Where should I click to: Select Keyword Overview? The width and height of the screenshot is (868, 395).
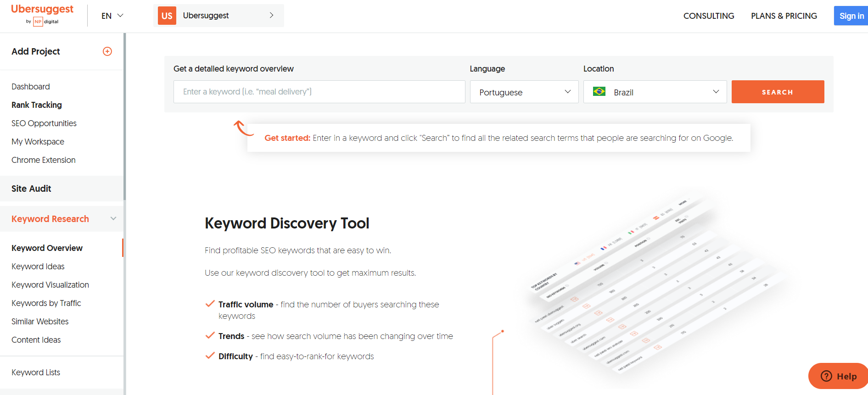pos(47,248)
